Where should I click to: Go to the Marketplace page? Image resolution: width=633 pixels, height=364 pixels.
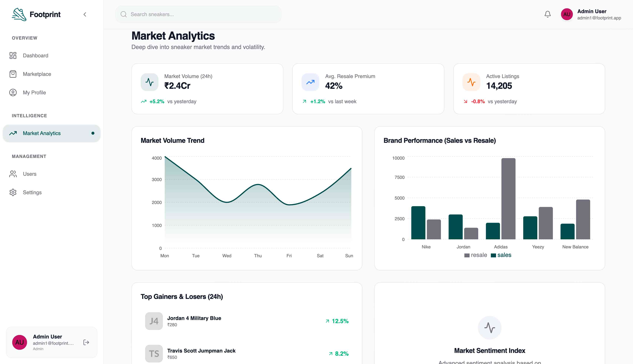37,74
